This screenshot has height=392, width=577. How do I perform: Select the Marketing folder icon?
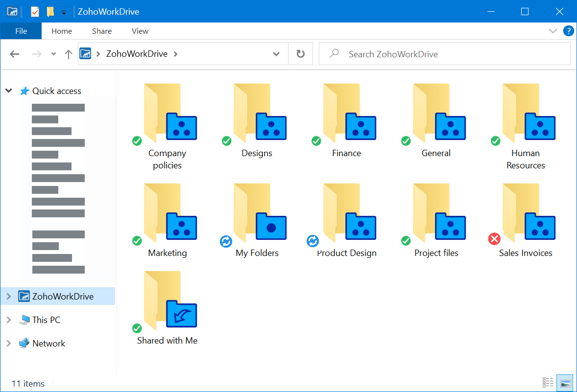(x=170, y=213)
